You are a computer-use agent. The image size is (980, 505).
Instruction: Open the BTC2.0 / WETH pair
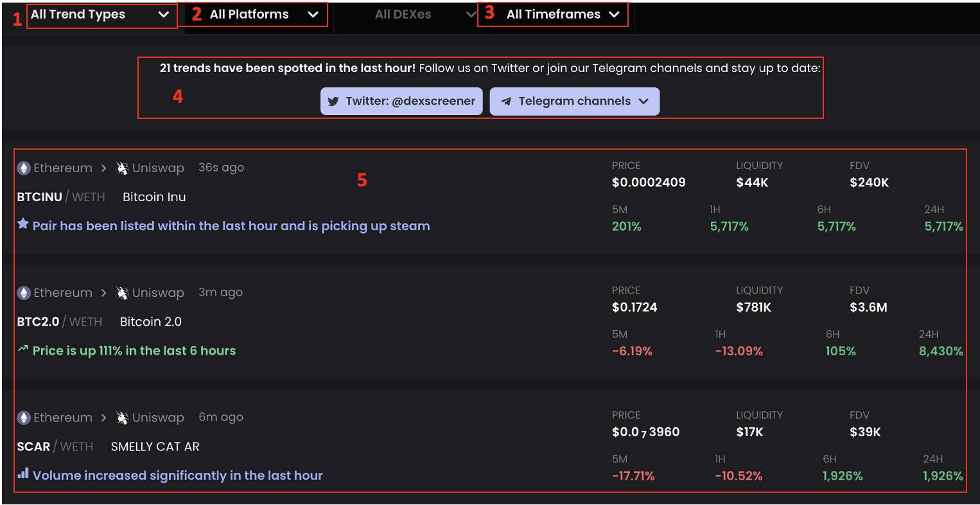point(60,322)
